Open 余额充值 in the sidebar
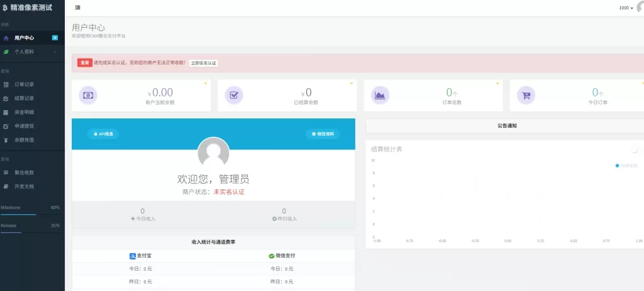 click(32, 140)
